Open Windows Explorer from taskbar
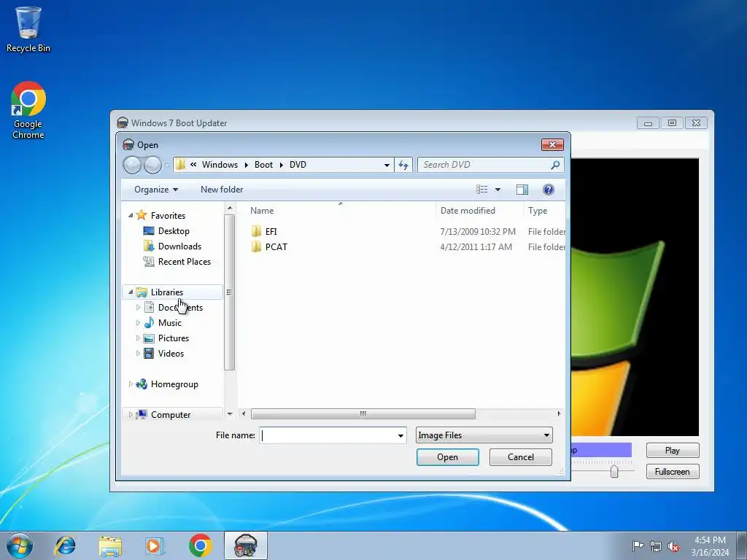Screen dimensions: 747x560 tap(110, 545)
